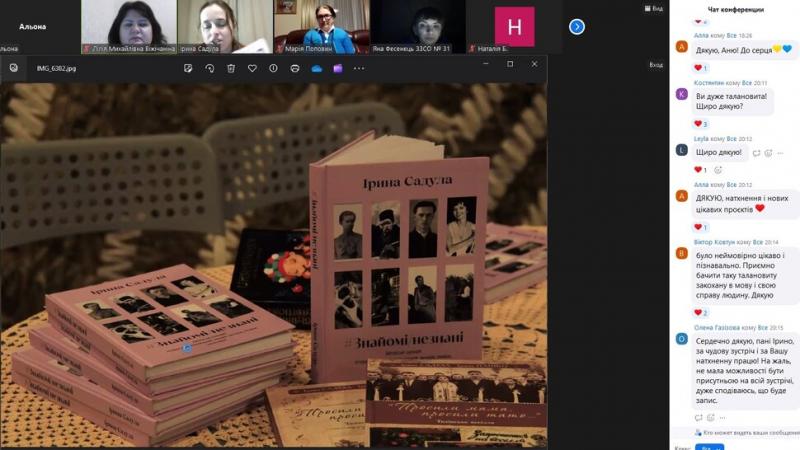Open the chat recipient dropdown at bottom
800x450 pixels.
coord(710,447)
